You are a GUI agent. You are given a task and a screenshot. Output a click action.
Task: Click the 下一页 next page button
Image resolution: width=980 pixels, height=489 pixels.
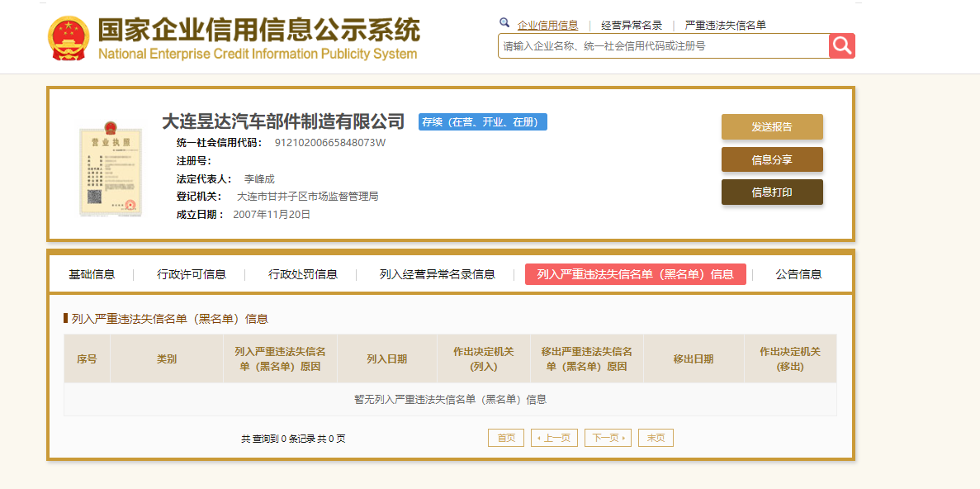pyautogui.click(x=608, y=438)
